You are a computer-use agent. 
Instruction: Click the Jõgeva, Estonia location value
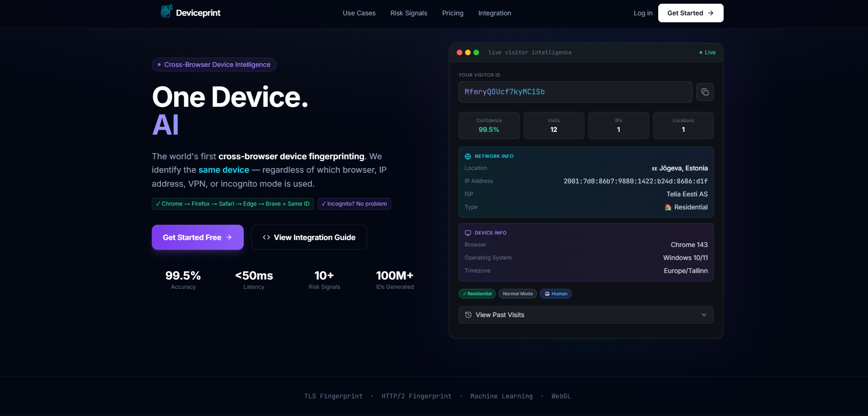(680, 168)
